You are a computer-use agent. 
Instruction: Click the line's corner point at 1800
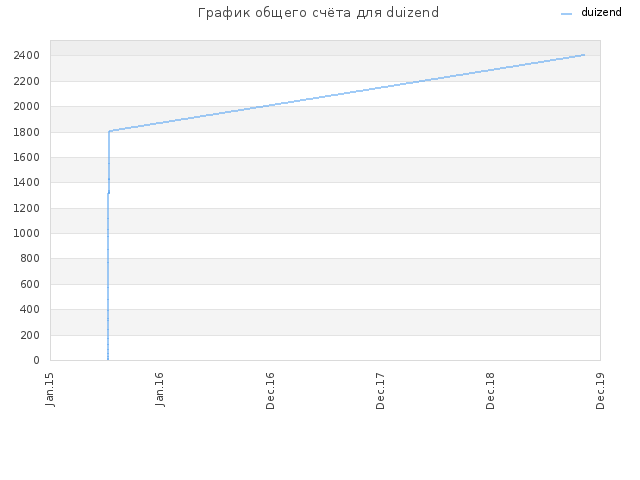[x=109, y=131]
